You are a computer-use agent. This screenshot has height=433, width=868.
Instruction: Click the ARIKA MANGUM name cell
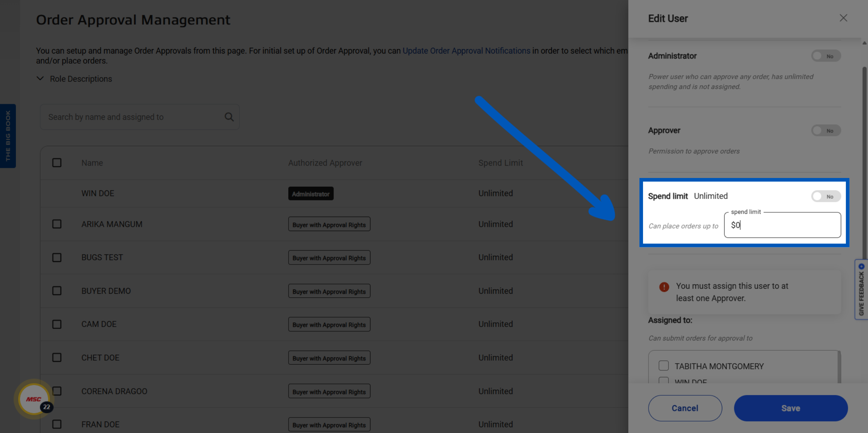click(112, 224)
